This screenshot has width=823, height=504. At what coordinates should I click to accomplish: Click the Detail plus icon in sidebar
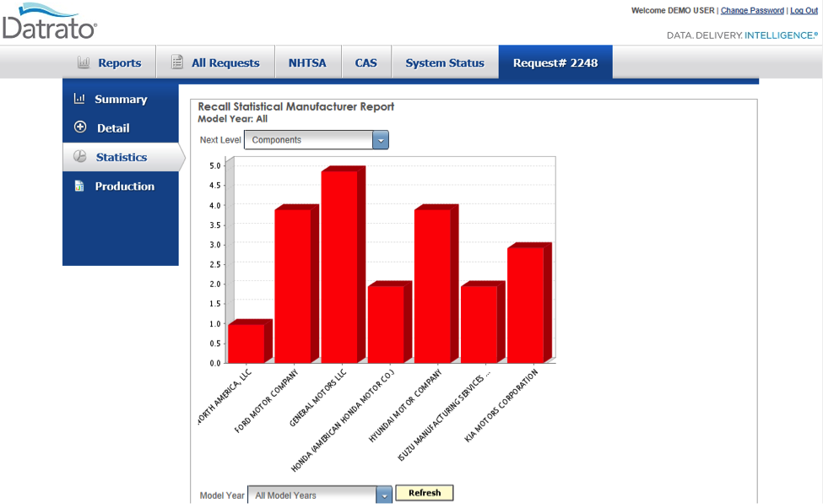coord(80,127)
